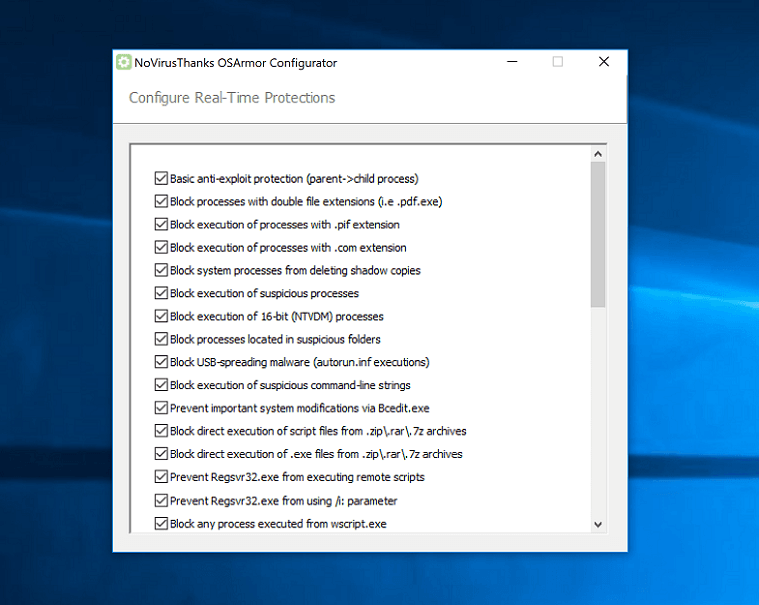
Task: Close the OSArmor Configurator window
Action: pos(604,62)
